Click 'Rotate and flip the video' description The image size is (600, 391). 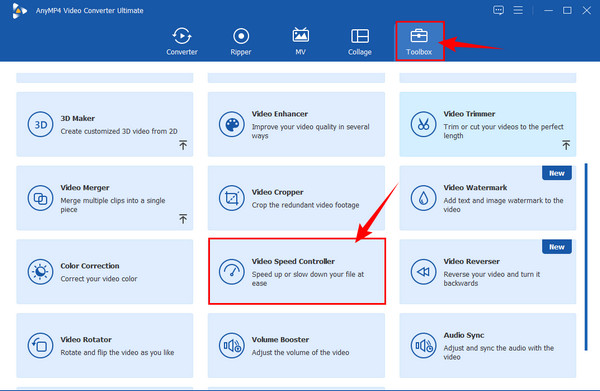click(117, 353)
